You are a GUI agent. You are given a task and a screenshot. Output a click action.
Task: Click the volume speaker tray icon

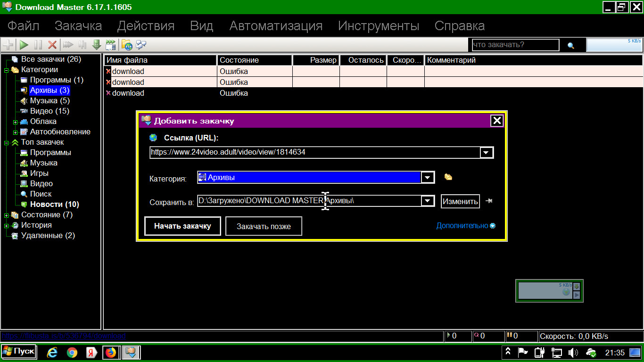tap(573, 352)
